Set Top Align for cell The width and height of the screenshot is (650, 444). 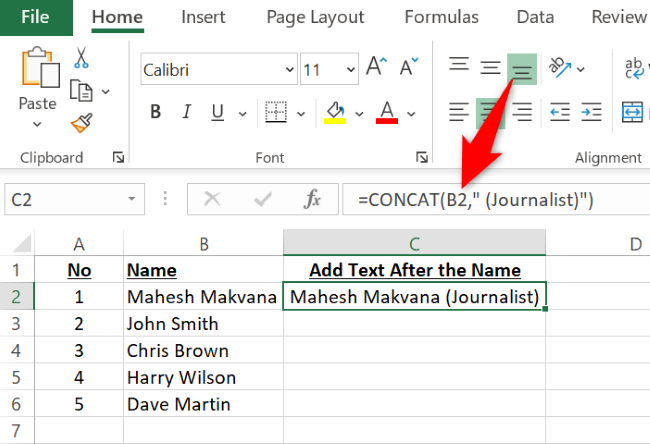point(459,65)
